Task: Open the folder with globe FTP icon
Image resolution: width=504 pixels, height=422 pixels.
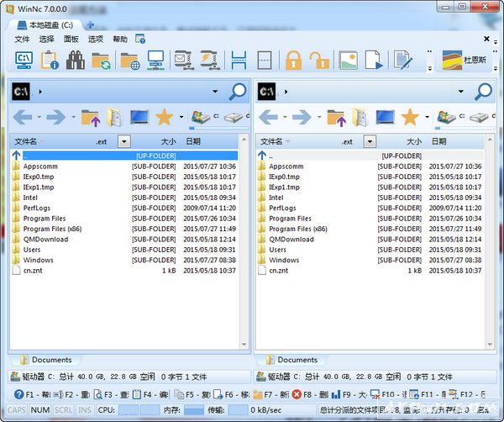Action: (x=130, y=61)
